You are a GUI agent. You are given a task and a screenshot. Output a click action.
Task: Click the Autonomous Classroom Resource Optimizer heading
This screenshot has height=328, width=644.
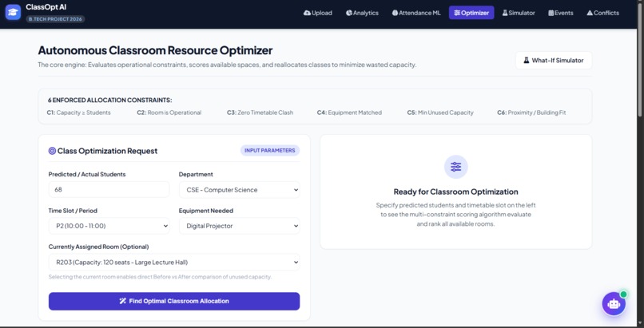[155, 50]
